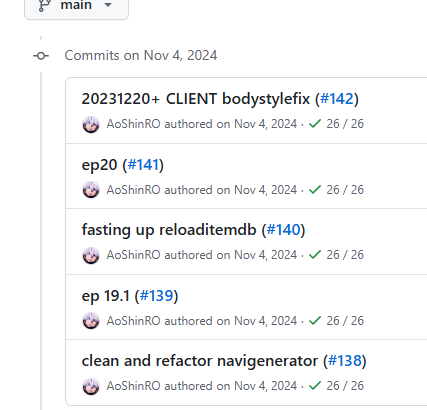Viewport: 427px width, 410px height.
Task: Open the 20231220+ CLIENT bodystylefix commit
Action: [x=195, y=99]
